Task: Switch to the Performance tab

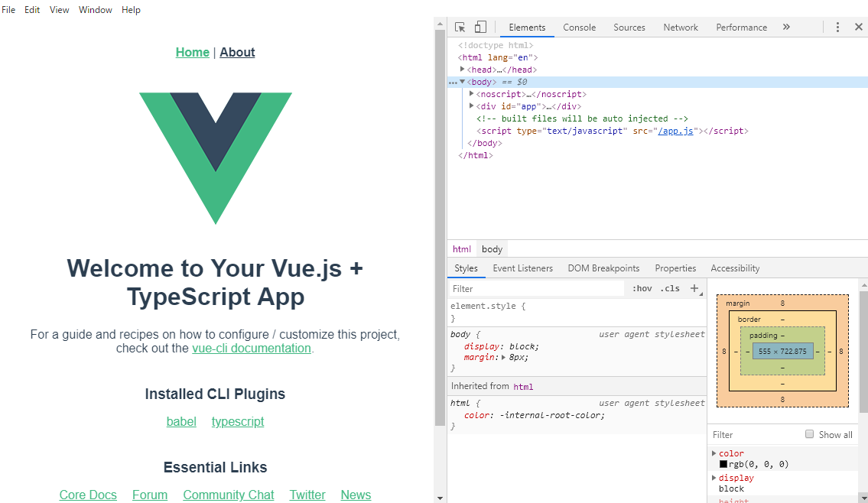Action: [742, 27]
